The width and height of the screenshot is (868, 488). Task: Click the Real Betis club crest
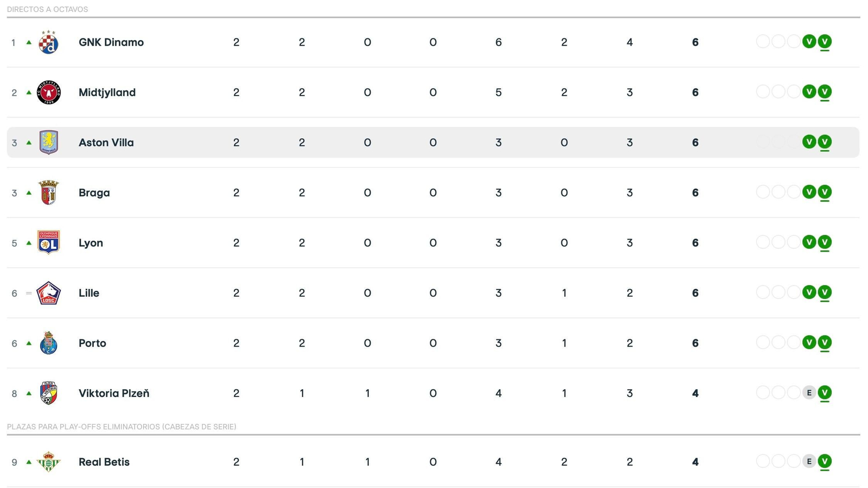pyautogui.click(x=48, y=461)
